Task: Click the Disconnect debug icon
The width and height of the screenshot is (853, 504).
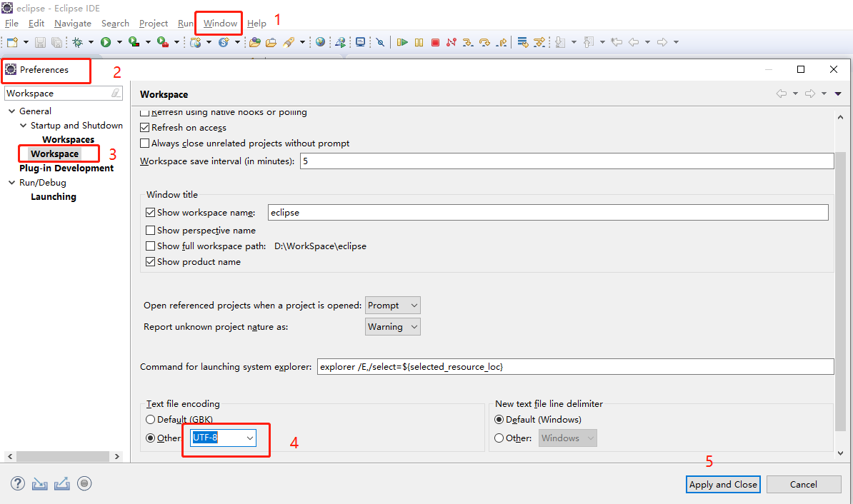Action: (x=451, y=42)
